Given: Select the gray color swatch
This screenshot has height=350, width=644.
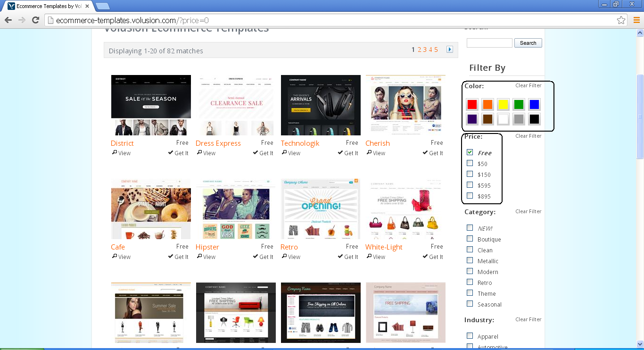Looking at the screenshot, I should (519, 119).
